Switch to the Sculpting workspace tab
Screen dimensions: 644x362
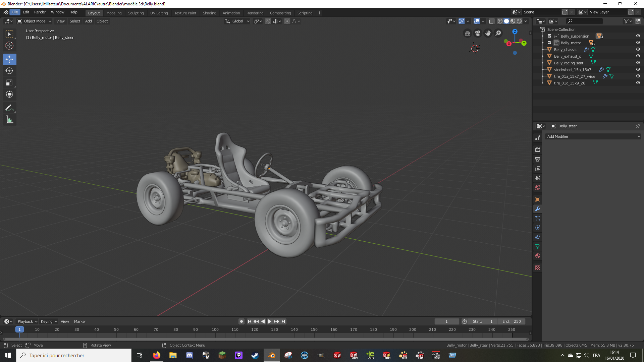136,13
